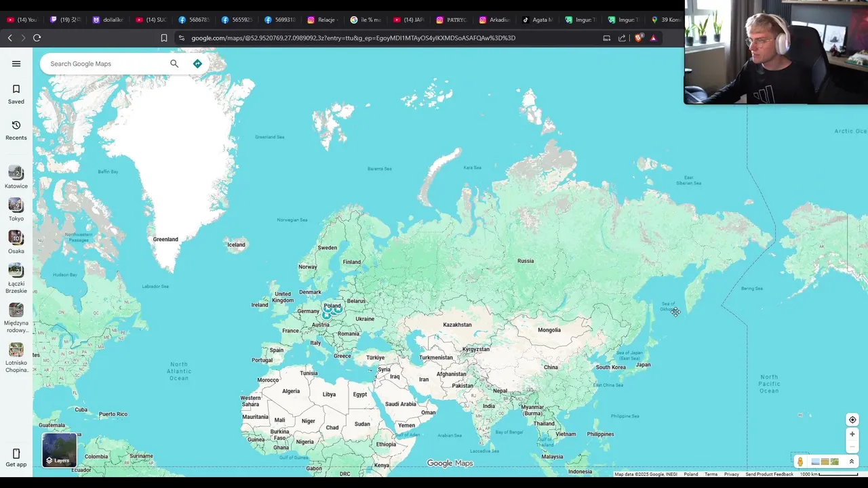This screenshot has width=868, height=488.
Task: Click the search magnifier icon
Action: [x=174, y=64]
